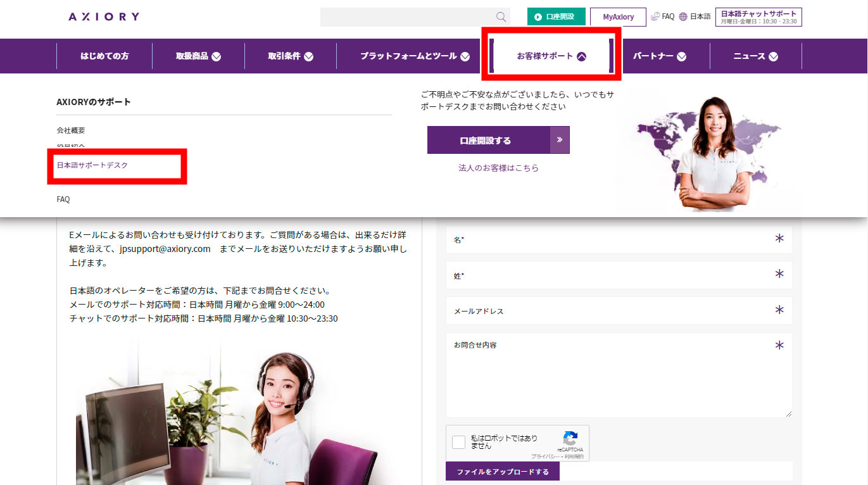Viewport: 868px width, 485px height.
Task: Expand プラットフォームとツール menu chevron
Action: 465,56
